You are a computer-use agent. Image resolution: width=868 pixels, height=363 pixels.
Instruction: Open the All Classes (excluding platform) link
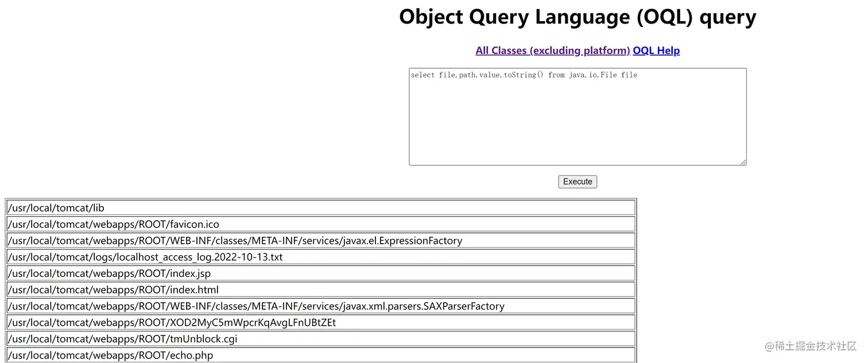[553, 50]
